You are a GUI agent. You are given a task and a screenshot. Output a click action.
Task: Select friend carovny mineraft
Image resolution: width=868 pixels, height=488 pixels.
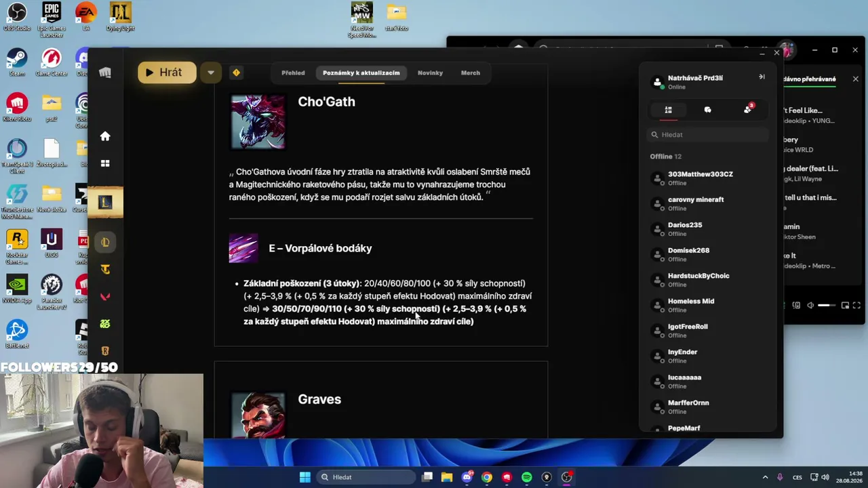pos(709,204)
